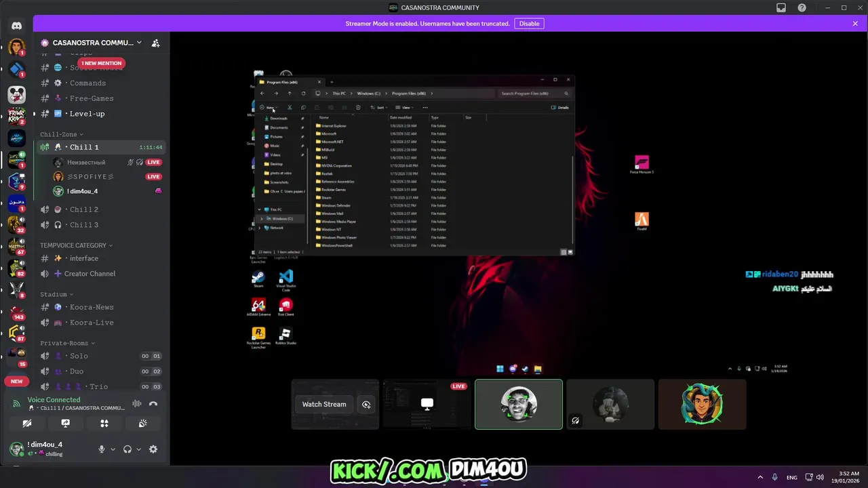868x488 pixels.
Task: Click the Windows tray microphone icon
Action: point(774,477)
